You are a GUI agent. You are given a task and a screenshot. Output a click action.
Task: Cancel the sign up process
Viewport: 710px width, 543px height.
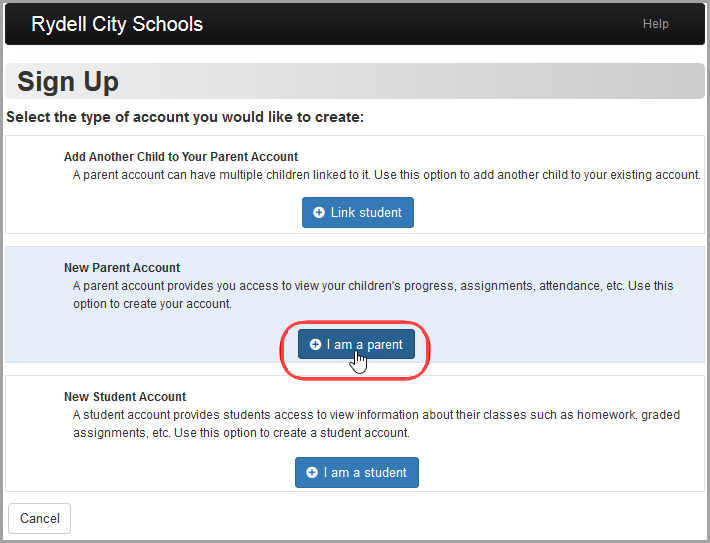pos(39,518)
